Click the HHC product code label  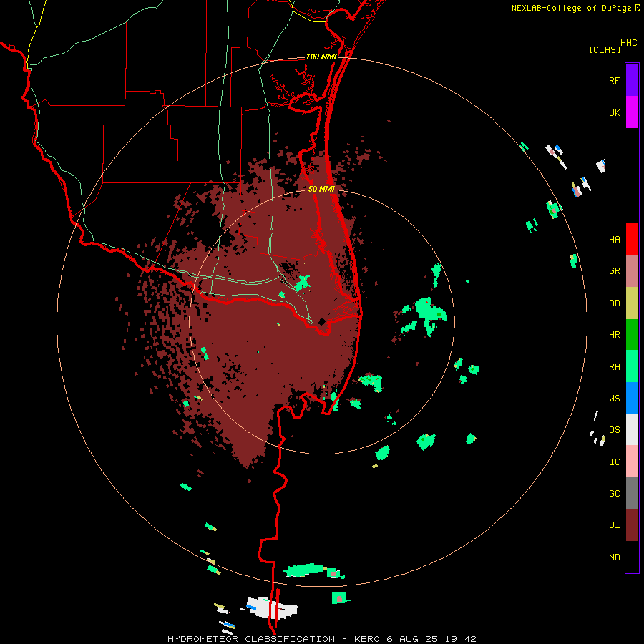(x=629, y=43)
